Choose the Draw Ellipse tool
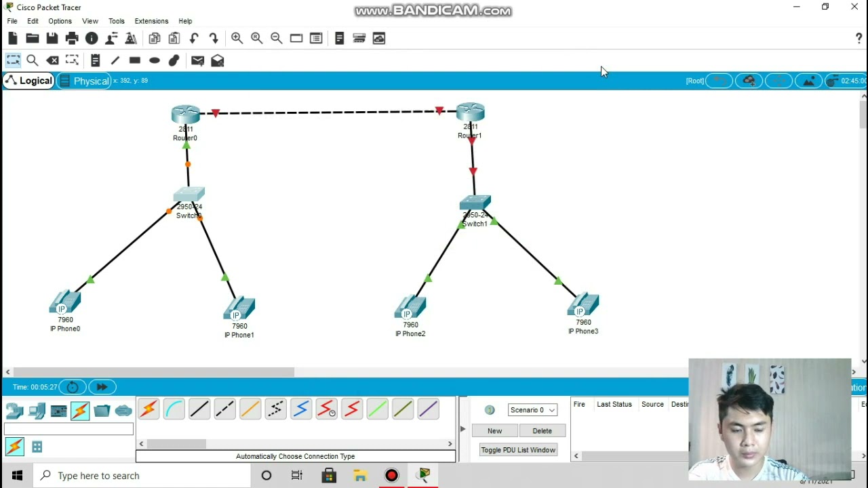This screenshot has width=868, height=488. click(155, 60)
